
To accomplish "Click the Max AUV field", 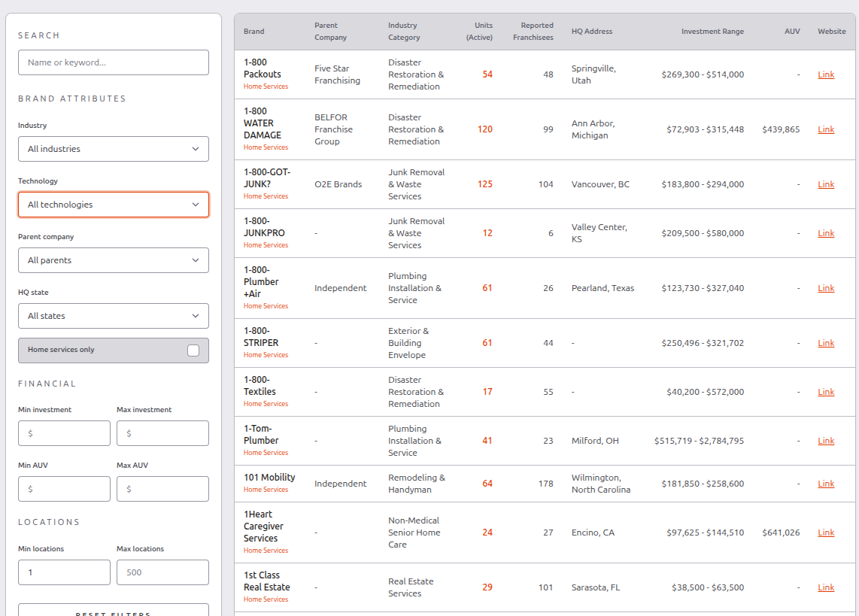I will click(x=162, y=488).
